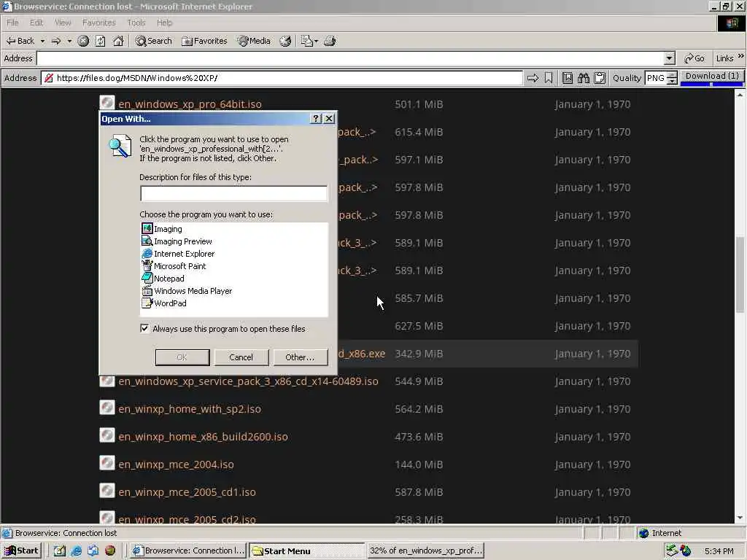Select Notepad in the program list
This screenshot has height=560, width=747.
point(163,279)
